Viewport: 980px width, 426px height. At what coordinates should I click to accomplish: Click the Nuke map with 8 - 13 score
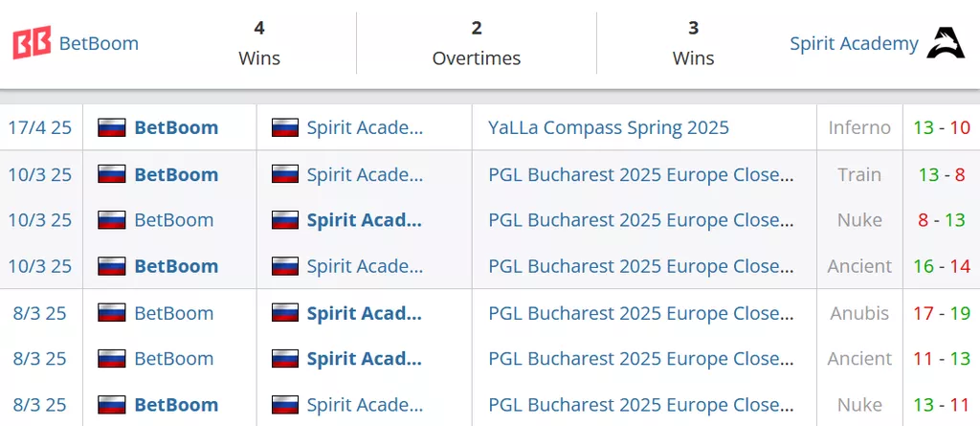pos(859,220)
